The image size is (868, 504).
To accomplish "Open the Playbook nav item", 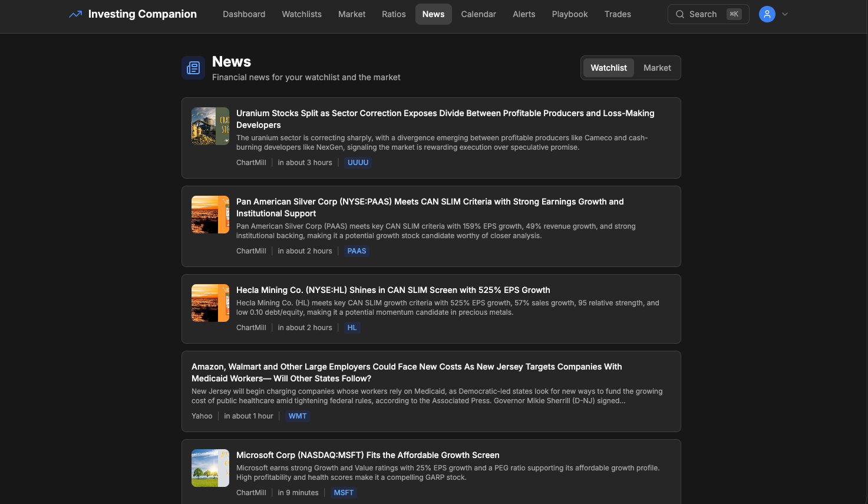I will [x=570, y=14].
